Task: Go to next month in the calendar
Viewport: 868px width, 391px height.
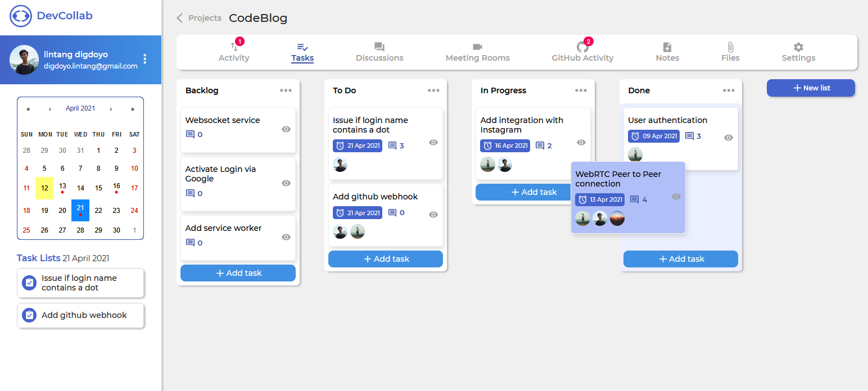Action: point(111,108)
